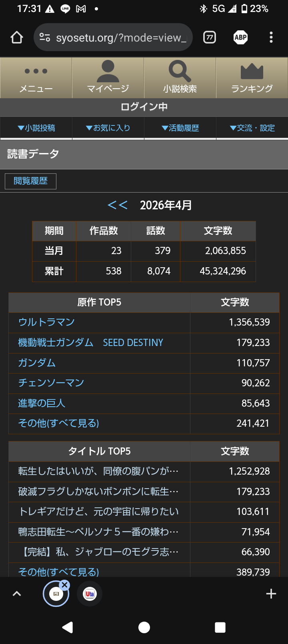Close the active tab with X badge
288x644 pixels.
pos(64,585)
